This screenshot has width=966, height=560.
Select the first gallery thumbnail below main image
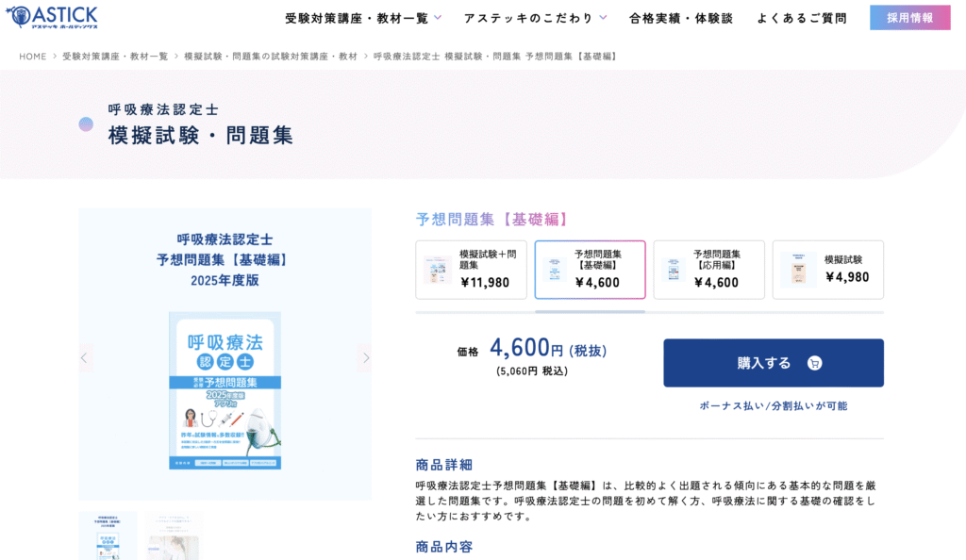[x=108, y=535]
